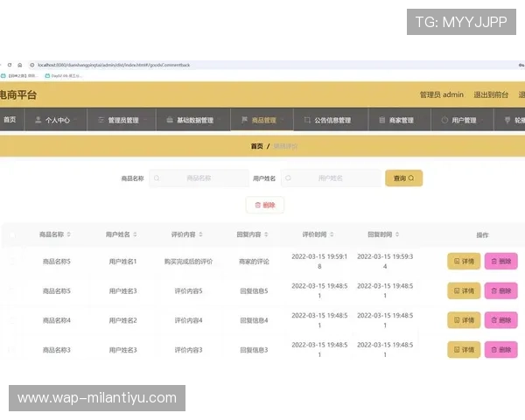Sort by 评价时间 column arrows
Viewport: 525px width, 420px height.
(332, 234)
